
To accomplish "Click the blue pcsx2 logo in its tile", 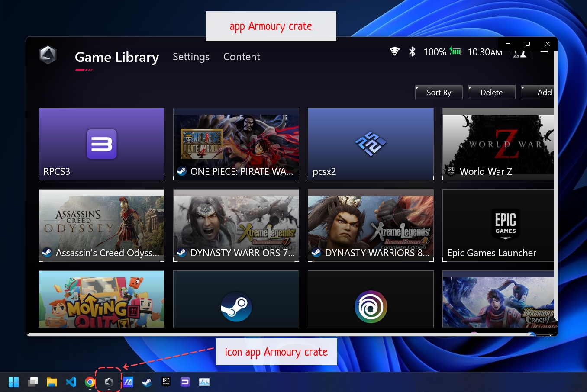I will [x=371, y=143].
